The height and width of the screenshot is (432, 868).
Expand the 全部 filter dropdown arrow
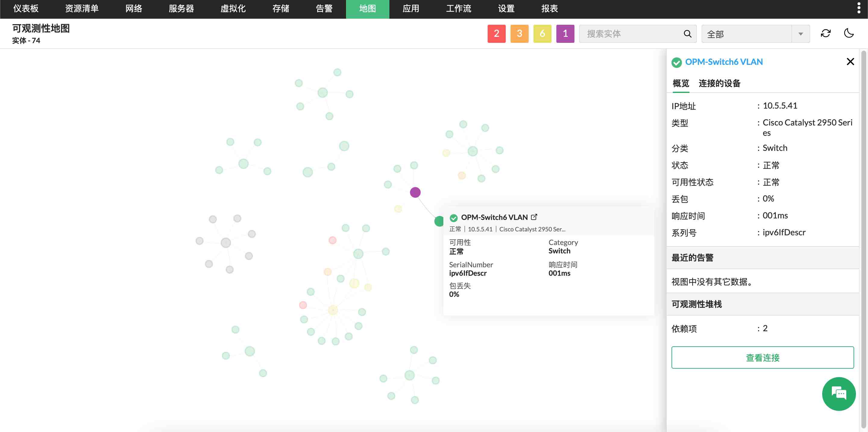click(800, 34)
